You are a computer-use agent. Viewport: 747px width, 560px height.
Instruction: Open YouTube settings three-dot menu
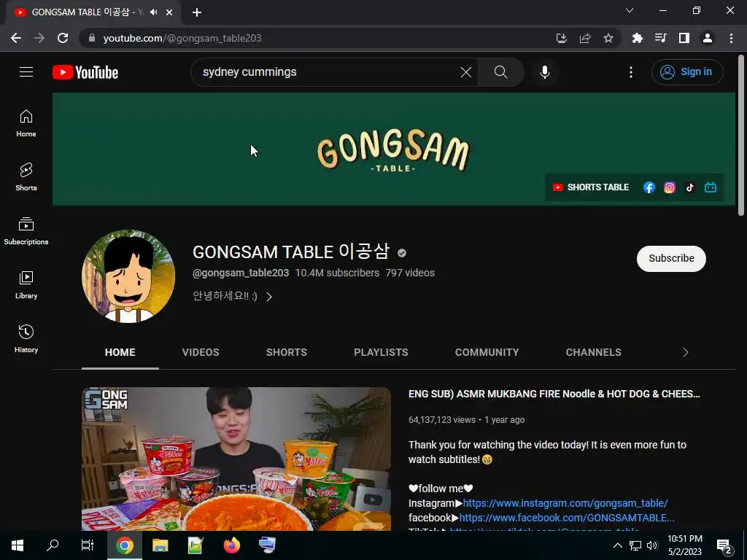click(x=631, y=72)
